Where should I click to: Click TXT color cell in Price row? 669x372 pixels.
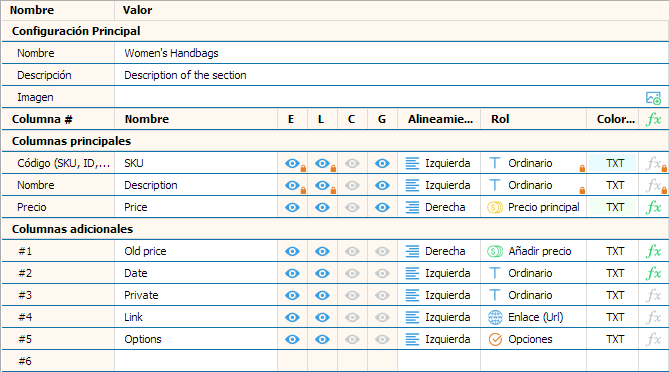tap(613, 207)
